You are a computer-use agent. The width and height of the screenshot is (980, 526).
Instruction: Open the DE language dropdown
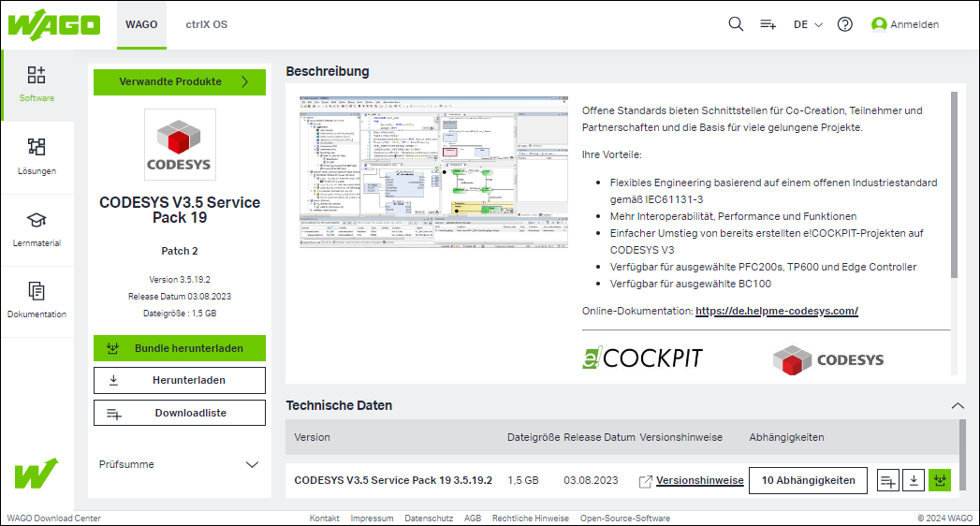click(808, 24)
